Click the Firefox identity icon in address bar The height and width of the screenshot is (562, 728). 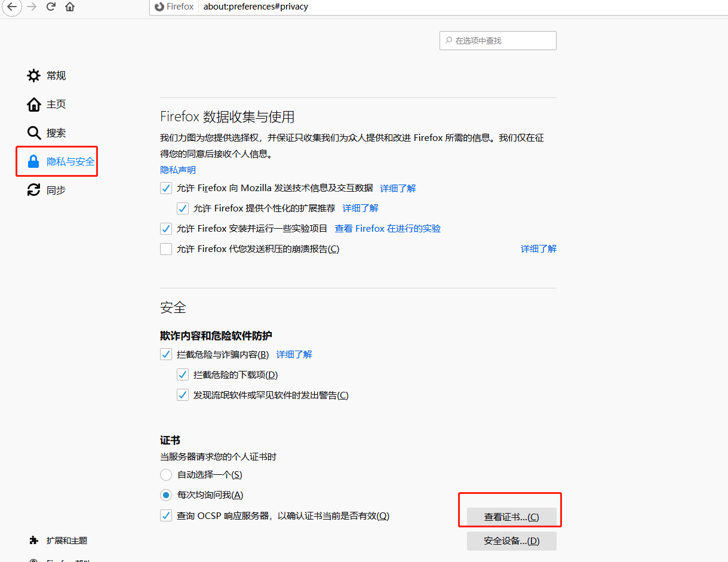pos(159,7)
